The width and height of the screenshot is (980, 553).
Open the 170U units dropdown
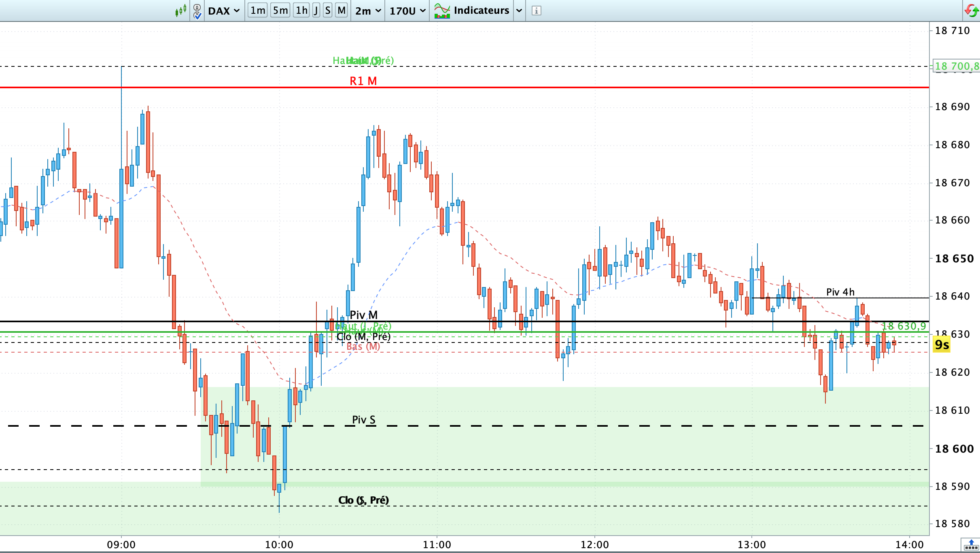click(407, 11)
